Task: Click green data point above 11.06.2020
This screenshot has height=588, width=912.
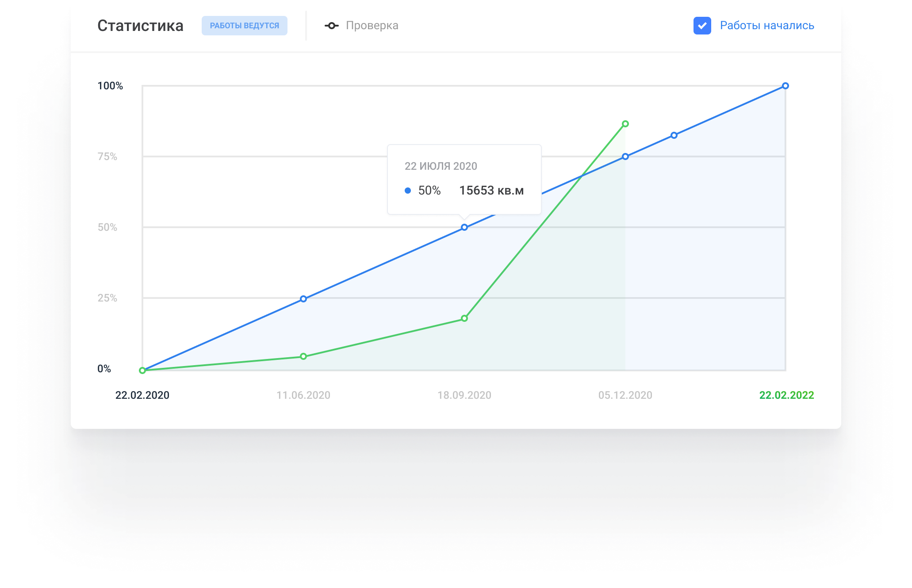Action: coord(303,356)
